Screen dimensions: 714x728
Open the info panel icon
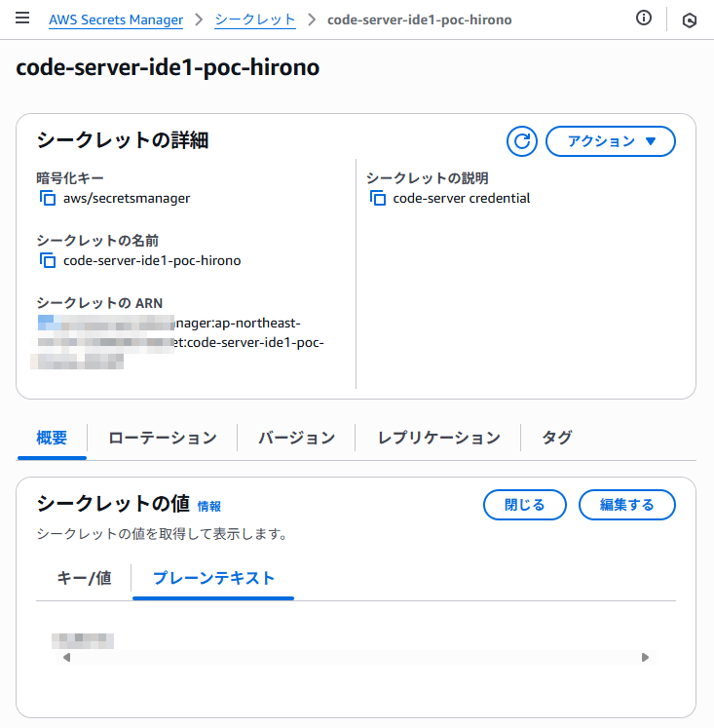pyautogui.click(x=644, y=19)
